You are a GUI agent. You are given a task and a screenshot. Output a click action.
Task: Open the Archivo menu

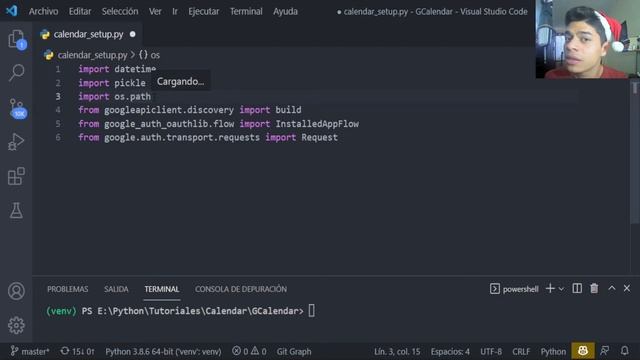43,11
